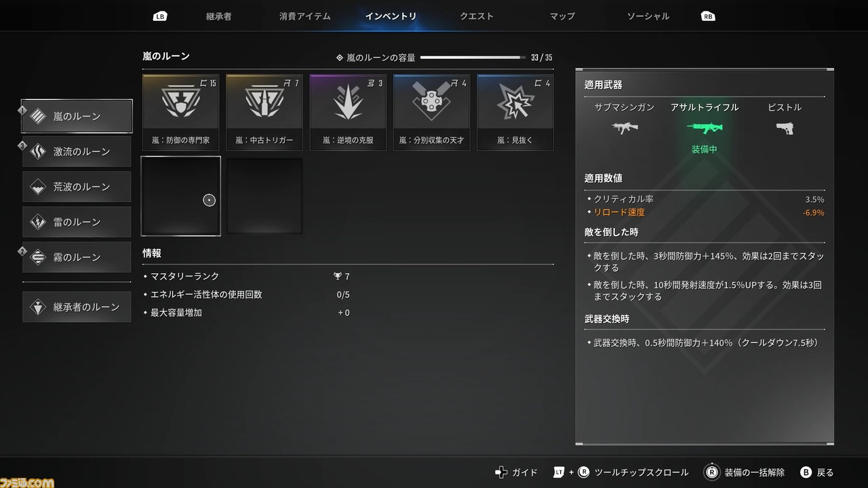Screen dimensions: 868x488
Task: Select the 嵐：見抜く rune icon
Action: pyautogui.click(x=515, y=102)
